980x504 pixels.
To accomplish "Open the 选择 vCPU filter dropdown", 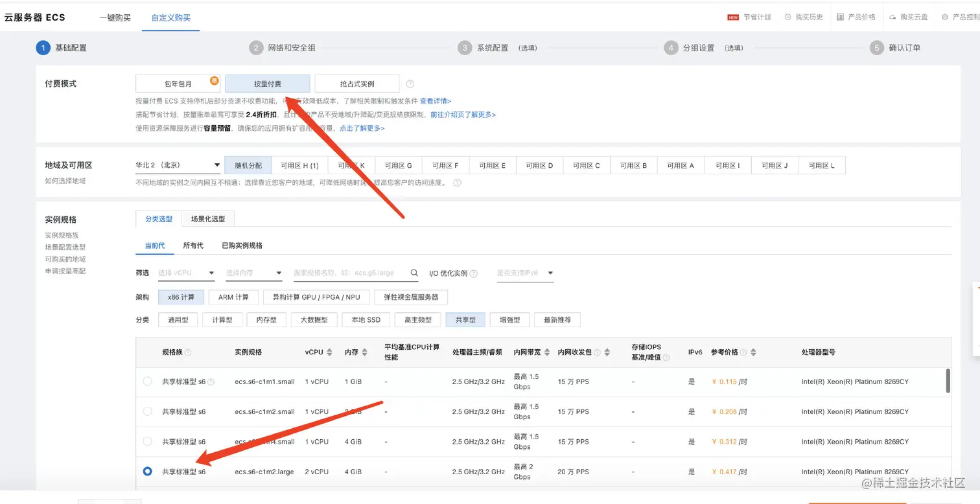I will point(186,273).
